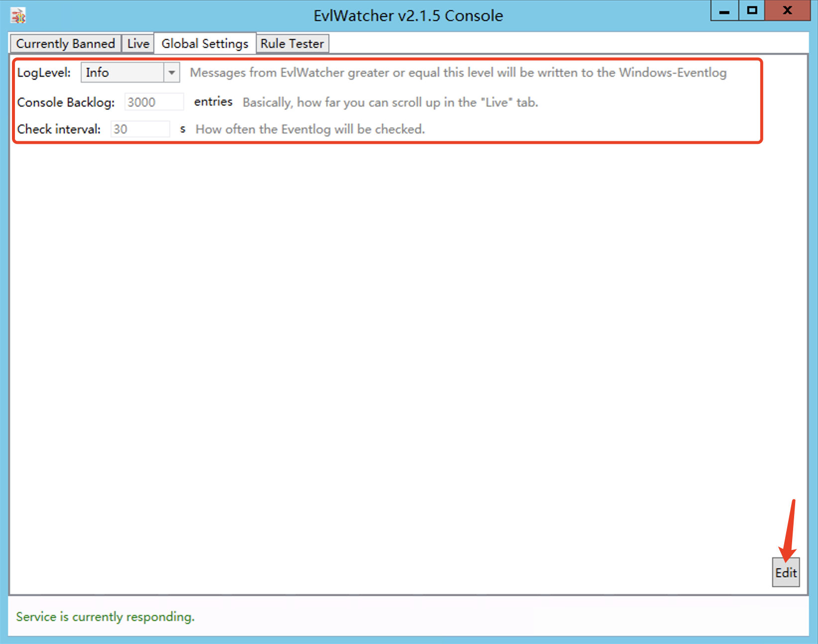The width and height of the screenshot is (818, 644).
Task: Expand the LogLevel dropdown arrow
Action: click(x=172, y=73)
